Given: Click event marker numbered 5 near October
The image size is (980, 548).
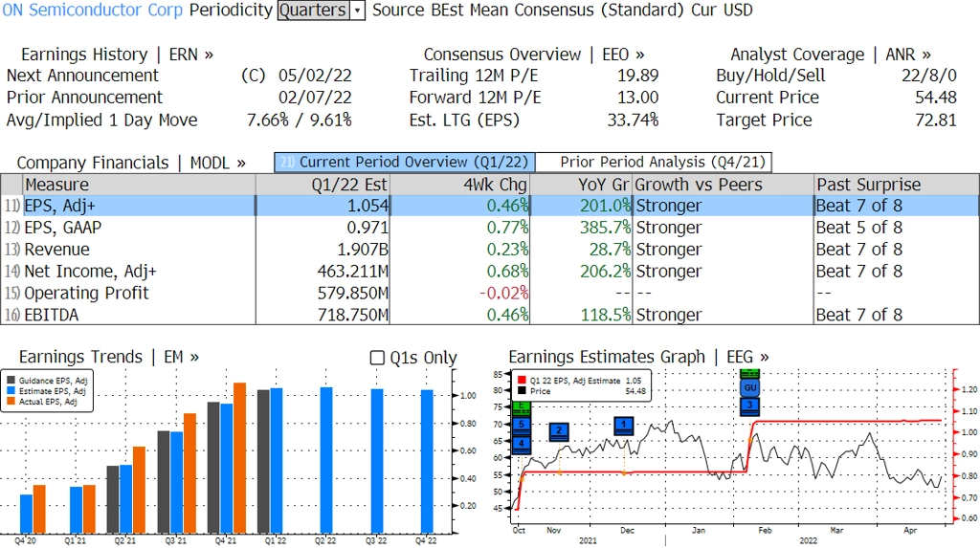Looking at the screenshot, I should (522, 426).
